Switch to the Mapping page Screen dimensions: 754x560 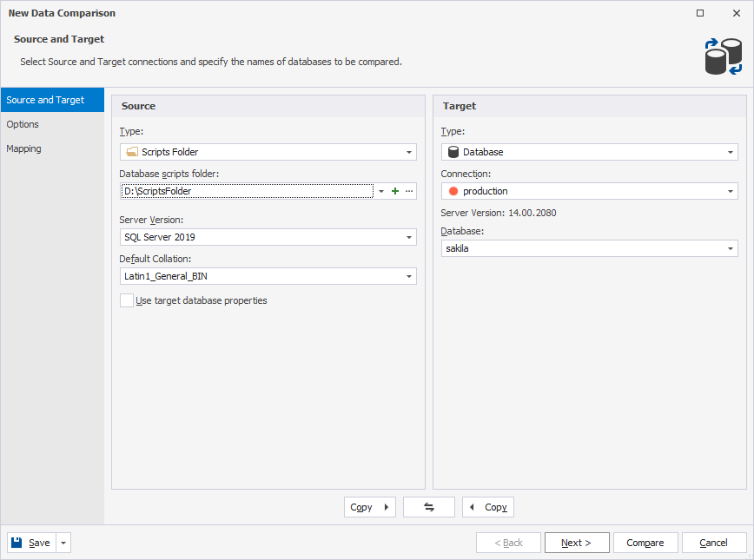[23, 148]
